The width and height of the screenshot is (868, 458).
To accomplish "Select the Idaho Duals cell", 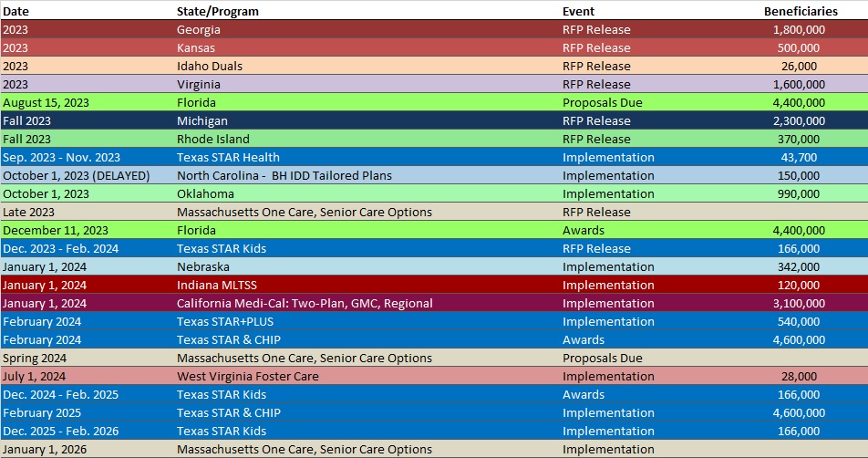I will pyautogui.click(x=210, y=66).
